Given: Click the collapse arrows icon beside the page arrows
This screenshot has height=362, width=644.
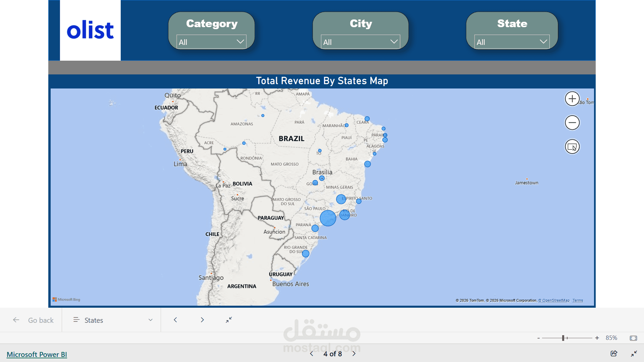Looking at the screenshot, I should [x=229, y=320].
